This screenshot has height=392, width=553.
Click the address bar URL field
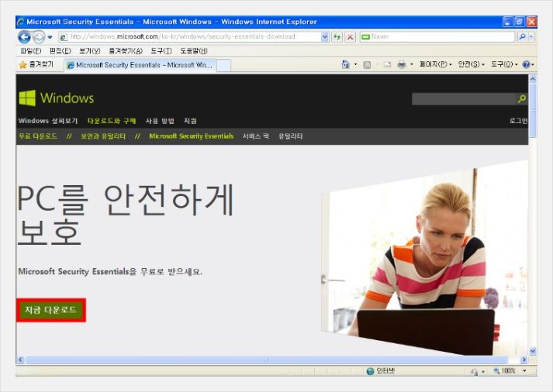pos(190,36)
